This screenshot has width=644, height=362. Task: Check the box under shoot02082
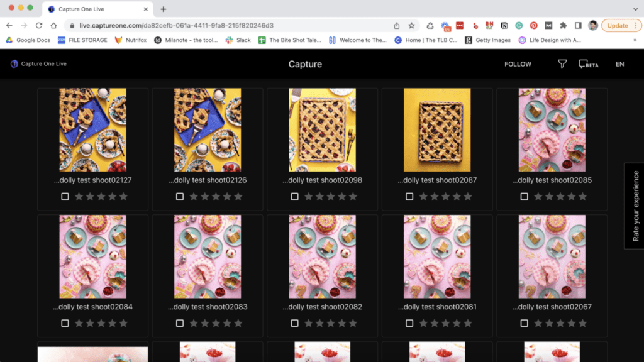(x=294, y=324)
